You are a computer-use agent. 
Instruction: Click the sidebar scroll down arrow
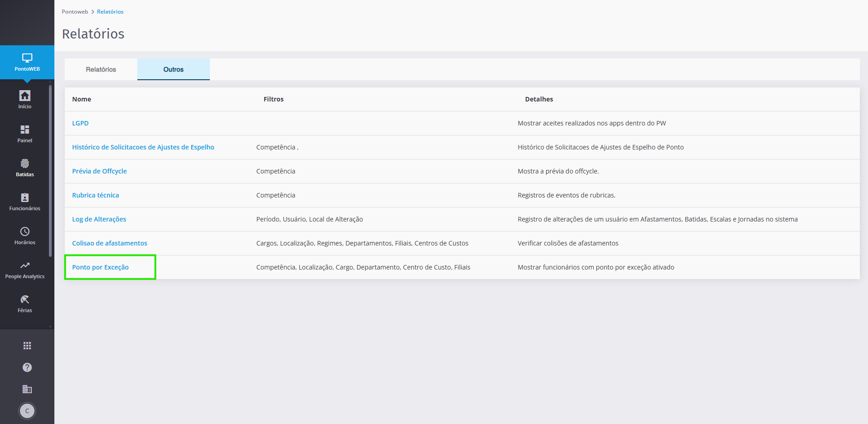50,327
